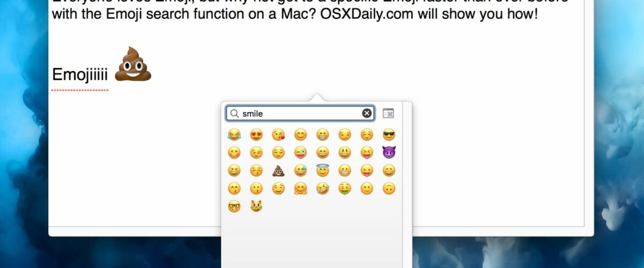Insert the smirking cat face emoji
The width and height of the screenshot is (644, 268).
[x=257, y=206]
